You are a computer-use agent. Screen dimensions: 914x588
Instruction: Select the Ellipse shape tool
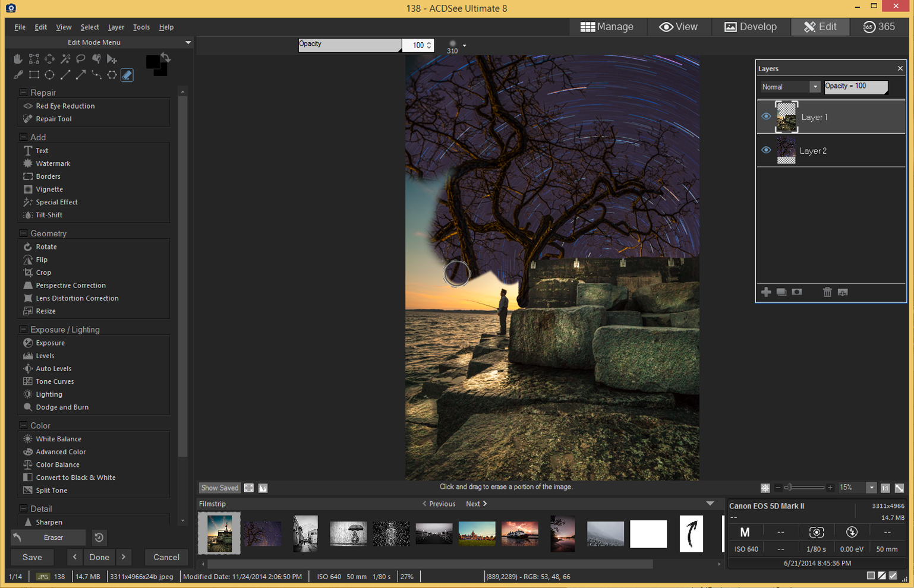click(x=50, y=75)
